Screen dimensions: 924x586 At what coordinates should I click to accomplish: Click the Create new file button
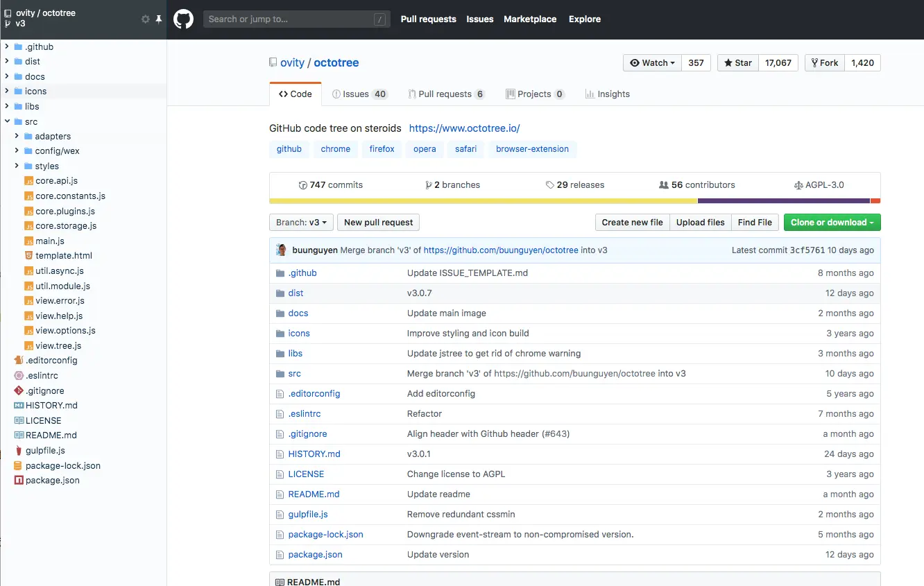(632, 223)
